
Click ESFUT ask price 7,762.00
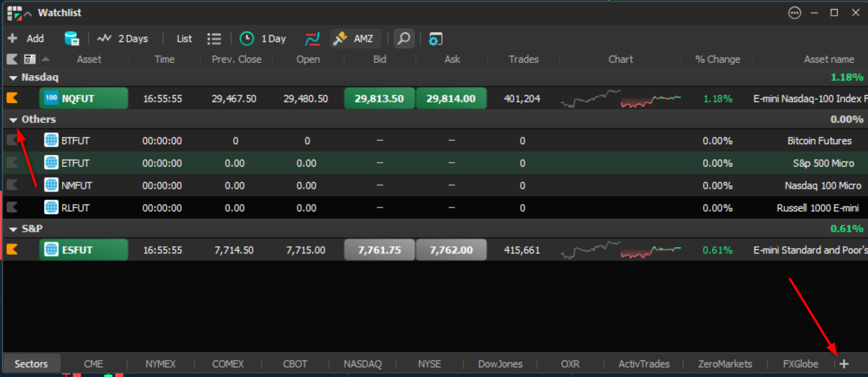[x=451, y=250]
